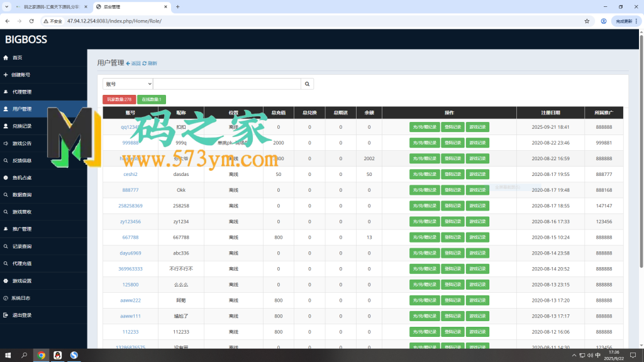Open the clock showing 17:36 in the tray
This screenshot has width=644, height=362.
(x=614, y=356)
